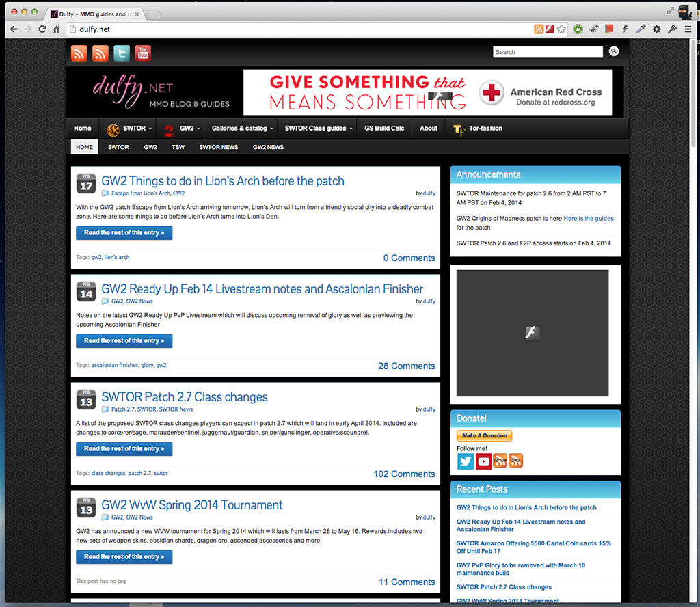Click the green thumbs-up extension icon
Image resolution: width=700 pixels, height=607 pixels.
pos(578,29)
